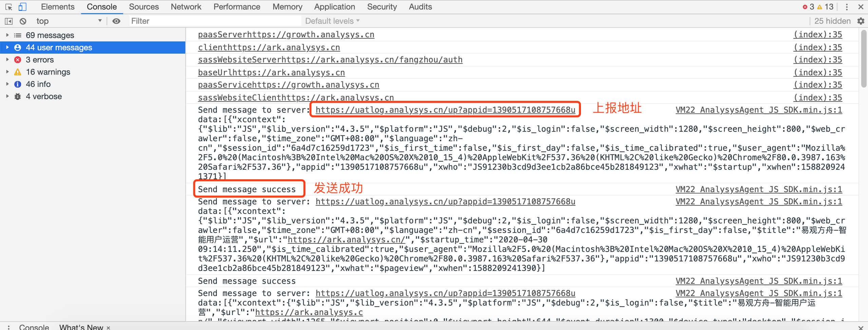Click into the Filter input field
This screenshot has height=330, width=868.
[x=215, y=21]
